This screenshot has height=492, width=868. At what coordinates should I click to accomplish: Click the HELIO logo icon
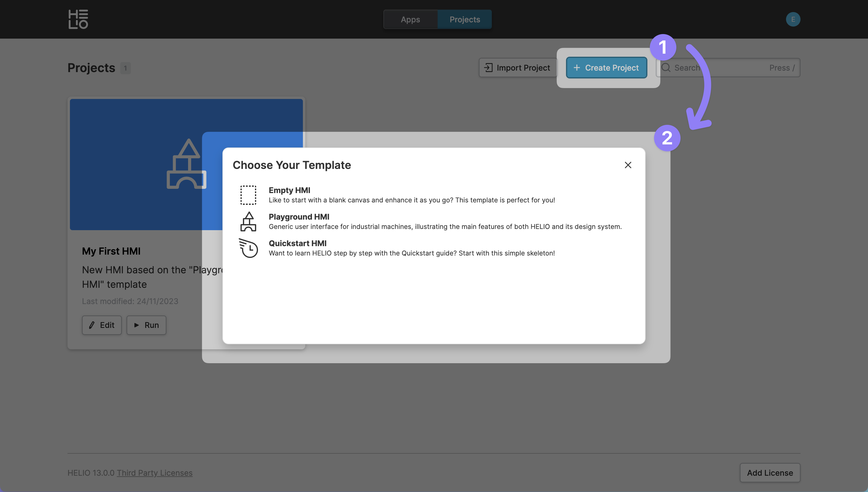(78, 19)
